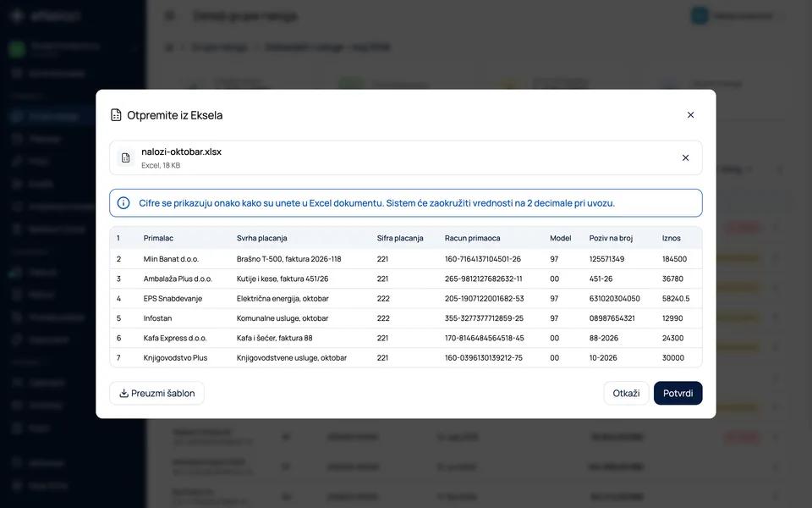Click the Infostan recipient cell
812x508 pixels.
pyautogui.click(x=157, y=317)
